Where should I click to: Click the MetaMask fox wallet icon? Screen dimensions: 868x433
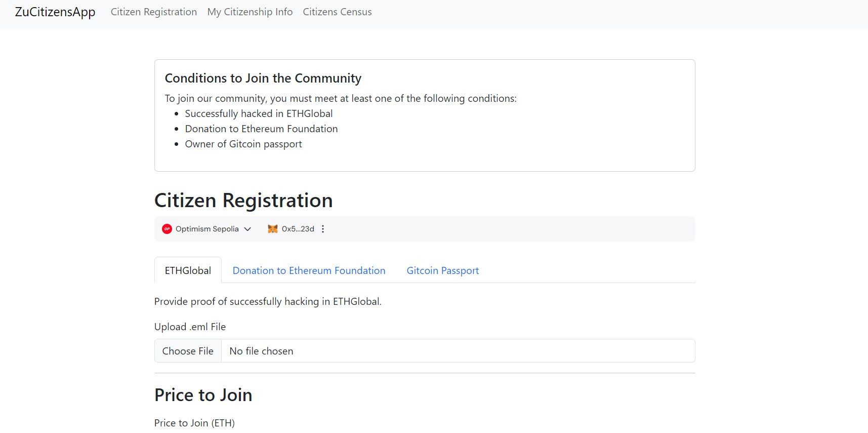tap(273, 229)
